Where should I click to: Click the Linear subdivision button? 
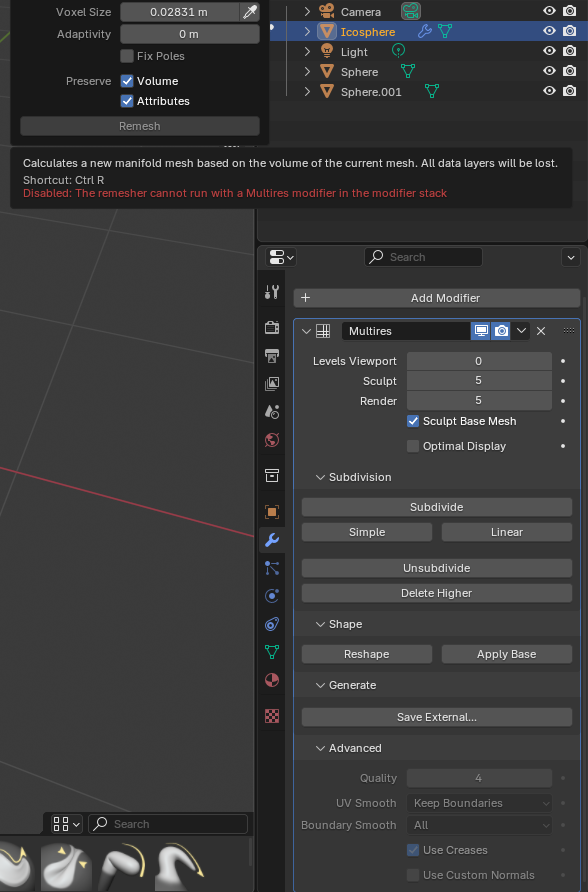point(507,532)
